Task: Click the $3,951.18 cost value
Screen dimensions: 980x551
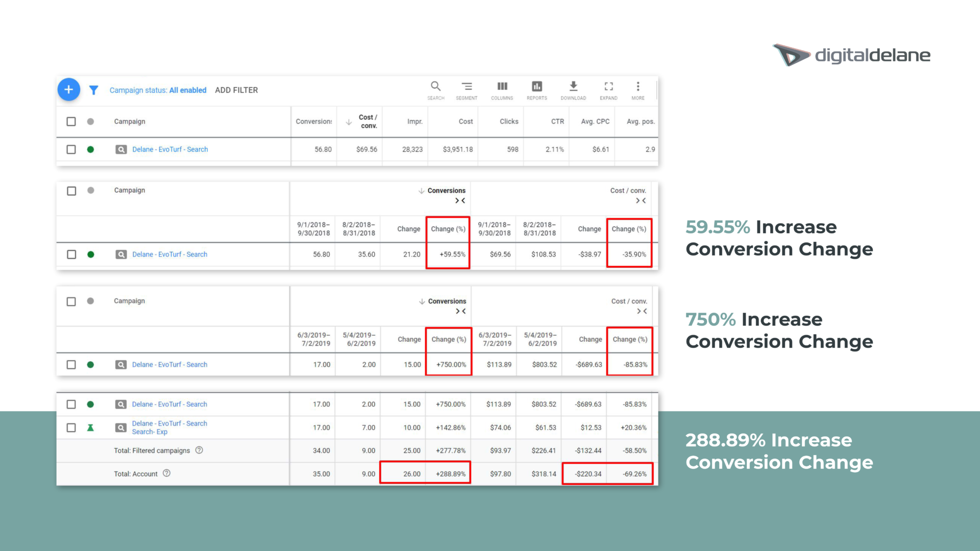Action: (458, 149)
